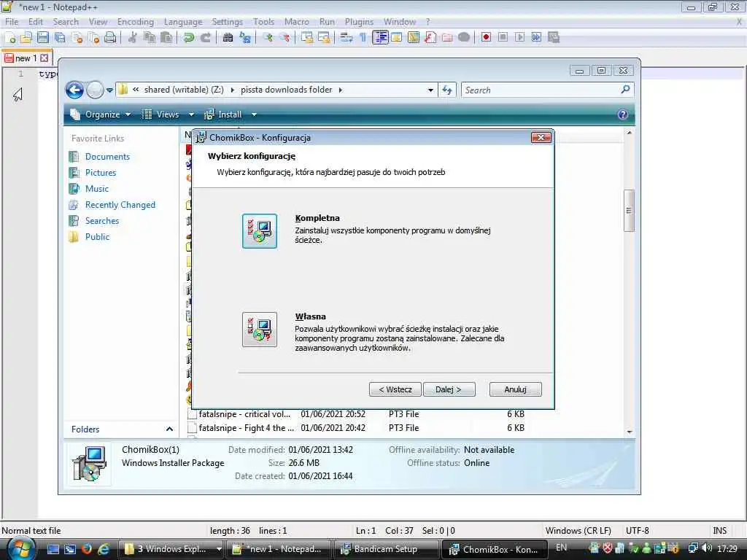Open the Recently Changed favorite link
This screenshot has height=560, width=747.
tap(120, 205)
